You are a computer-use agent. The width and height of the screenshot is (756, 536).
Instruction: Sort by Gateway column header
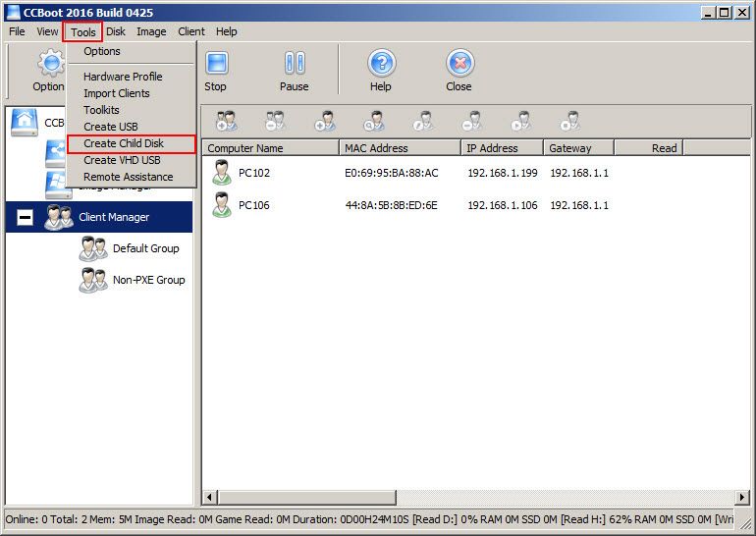point(578,148)
